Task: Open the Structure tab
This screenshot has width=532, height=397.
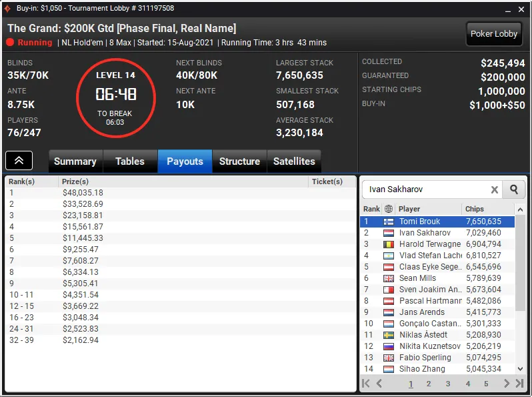Action: (239, 161)
